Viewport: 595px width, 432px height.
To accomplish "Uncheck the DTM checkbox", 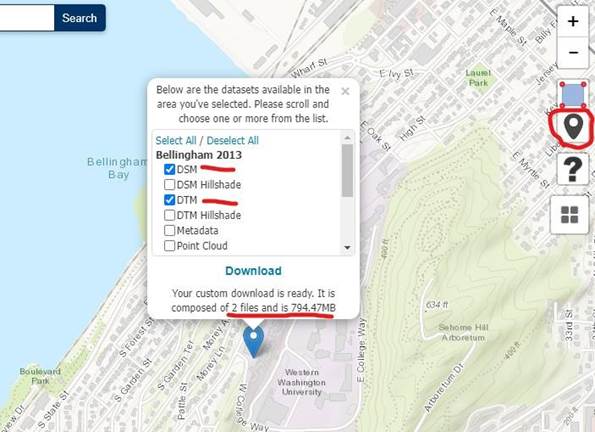I will pos(170,200).
